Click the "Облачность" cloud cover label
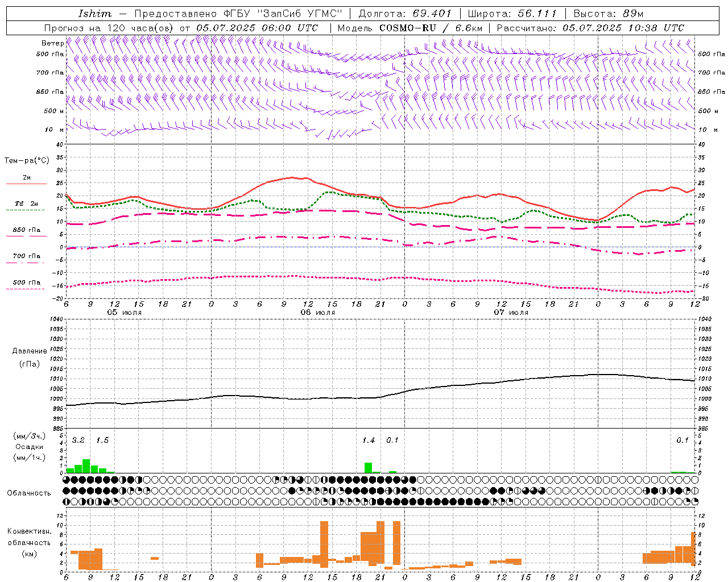Image resolution: width=728 pixels, height=582 pixels. pyautogui.click(x=29, y=493)
